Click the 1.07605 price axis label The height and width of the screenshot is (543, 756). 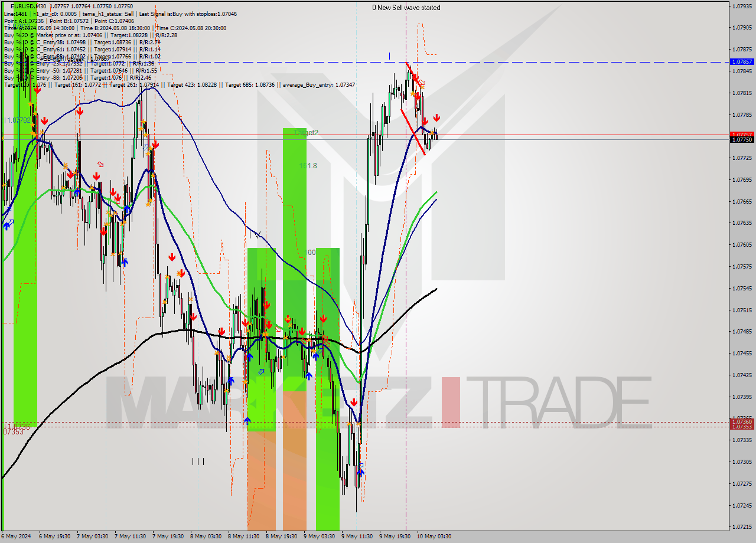(x=742, y=244)
